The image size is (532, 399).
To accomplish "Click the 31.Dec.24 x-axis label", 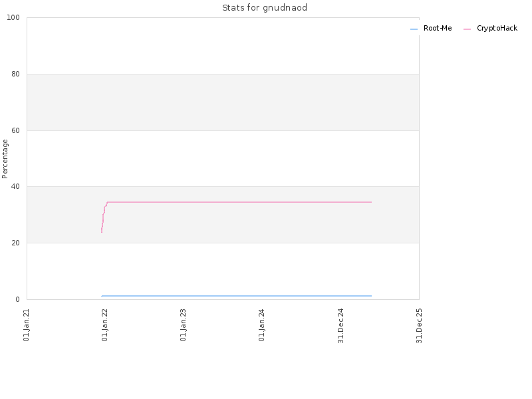I will [340, 326].
